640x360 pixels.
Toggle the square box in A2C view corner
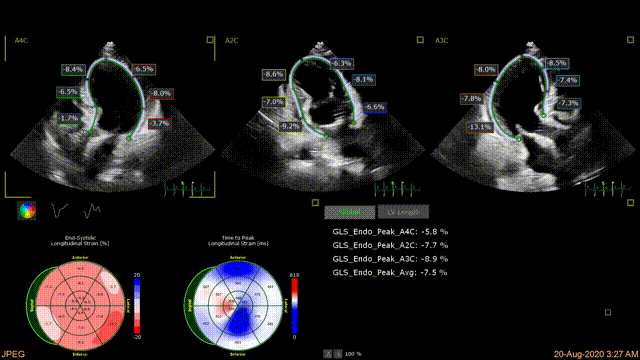point(420,40)
